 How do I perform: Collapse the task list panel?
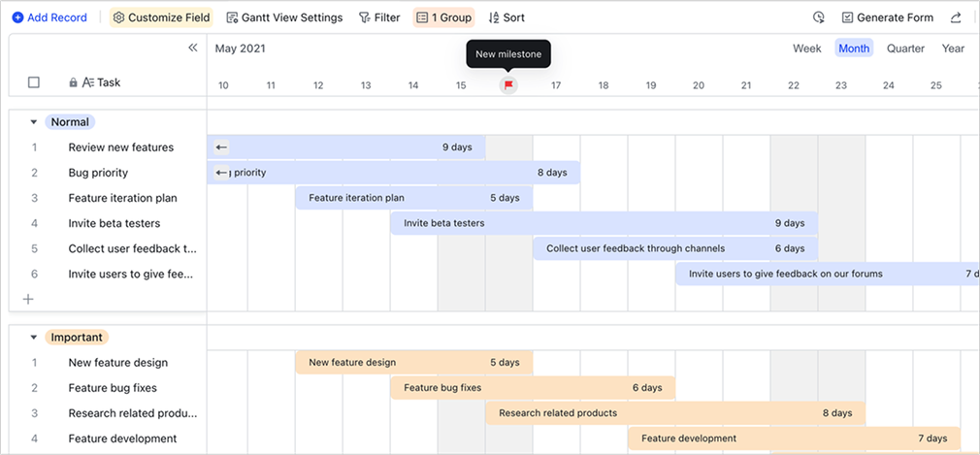[x=192, y=48]
